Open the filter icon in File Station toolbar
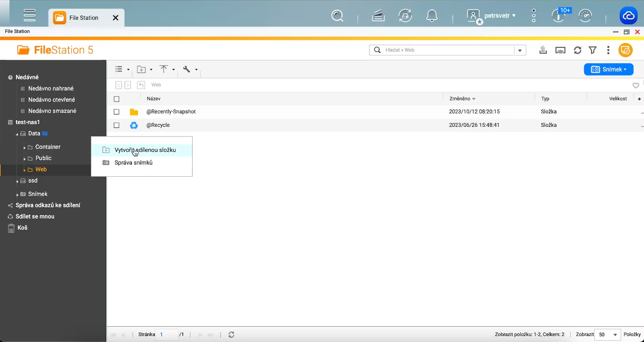The image size is (644, 342). [x=593, y=50]
